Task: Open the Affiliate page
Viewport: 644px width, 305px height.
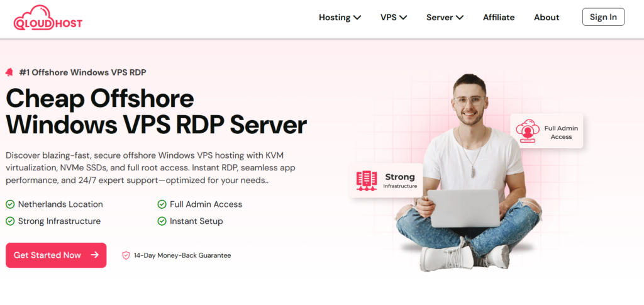Action: 499,17
